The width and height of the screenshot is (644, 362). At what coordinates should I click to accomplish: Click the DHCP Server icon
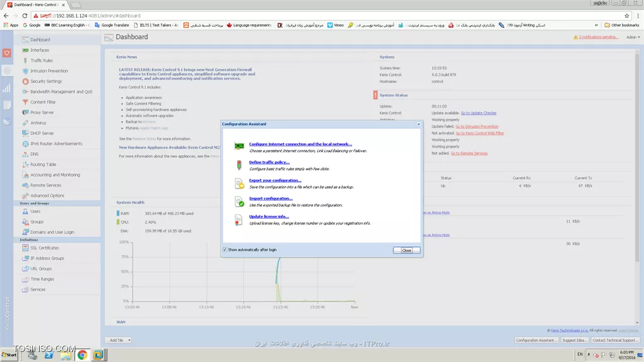point(25,133)
